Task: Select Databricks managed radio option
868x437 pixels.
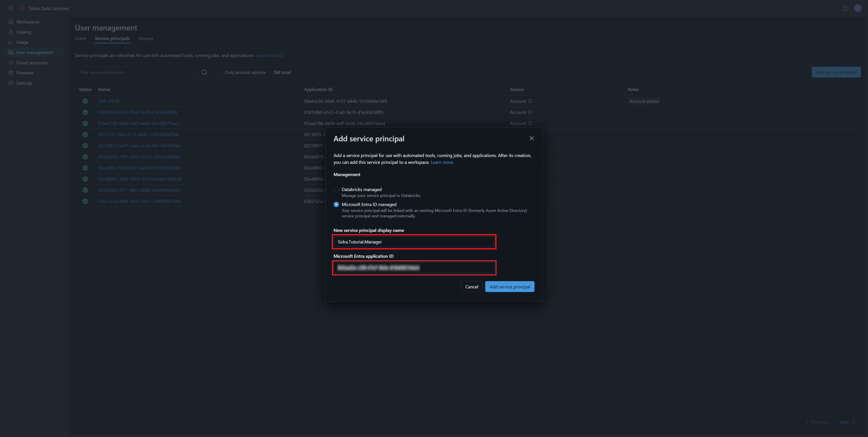Action: [336, 189]
